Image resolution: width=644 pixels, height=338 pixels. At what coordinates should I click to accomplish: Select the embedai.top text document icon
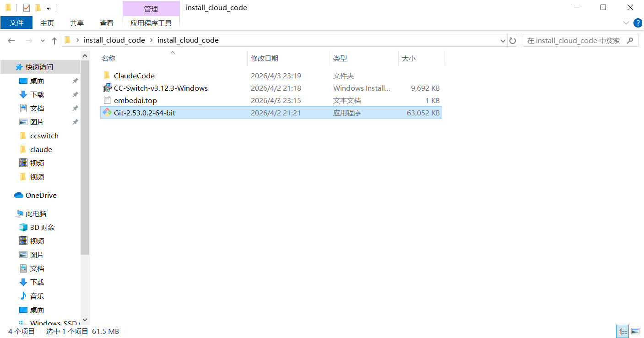(107, 100)
